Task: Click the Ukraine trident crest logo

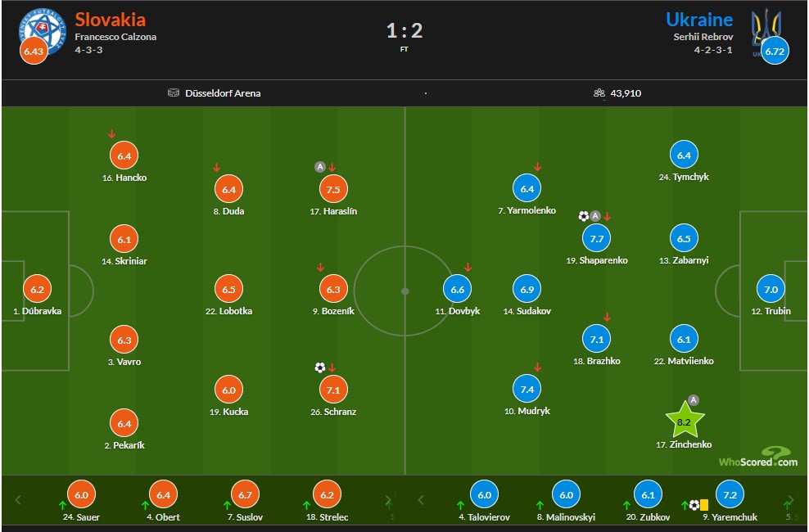Action: [766, 29]
